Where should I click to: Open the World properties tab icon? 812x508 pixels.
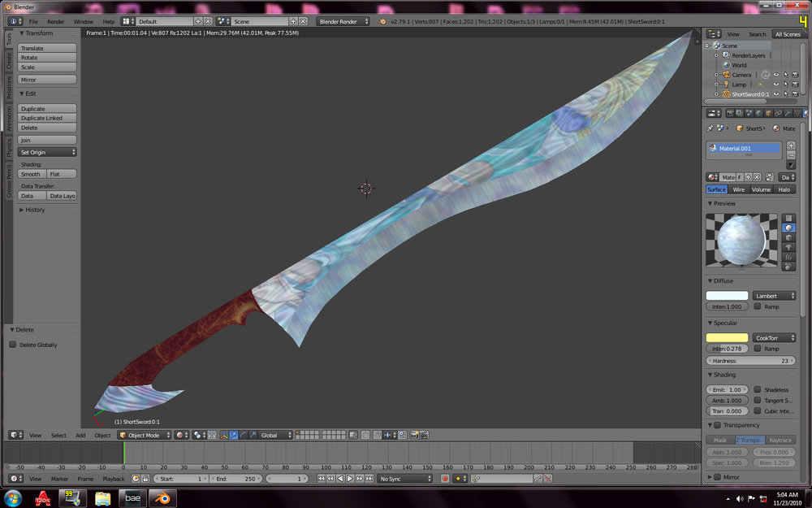[x=758, y=113]
